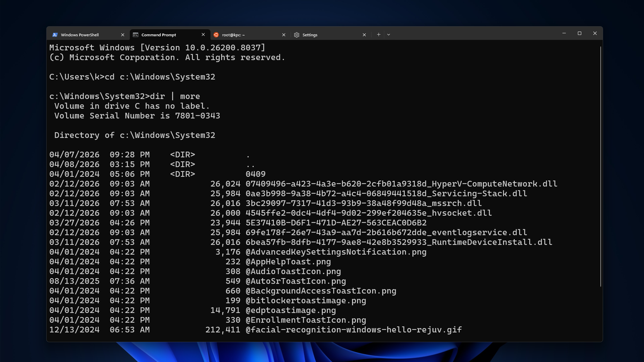
Task: Minimize the Terminal window
Action: [564, 34]
